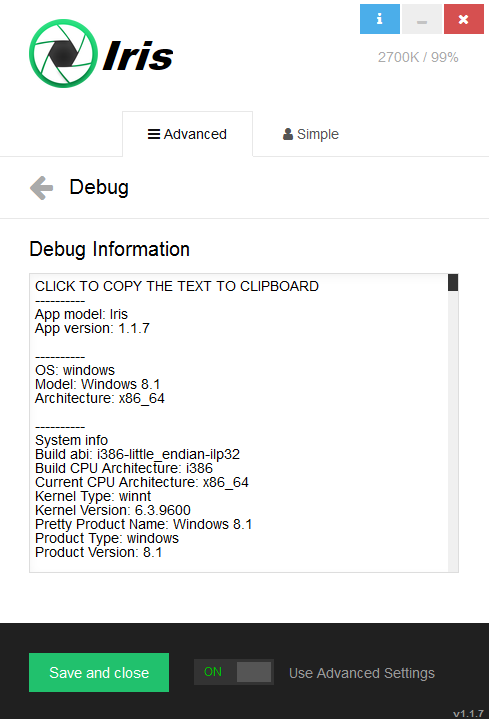The height and width of the screenshot is (719, 489).
Task: Click the person icon in Simple tab
Action: click(x=288, y=134)
